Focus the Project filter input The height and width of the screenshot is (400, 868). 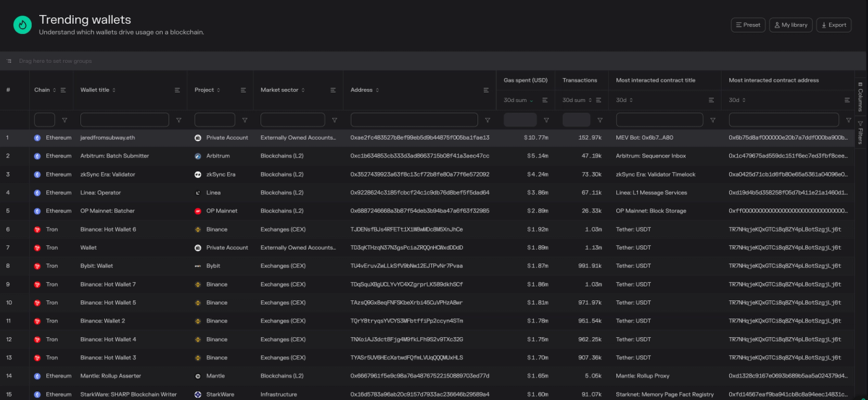tap(215, 120)
